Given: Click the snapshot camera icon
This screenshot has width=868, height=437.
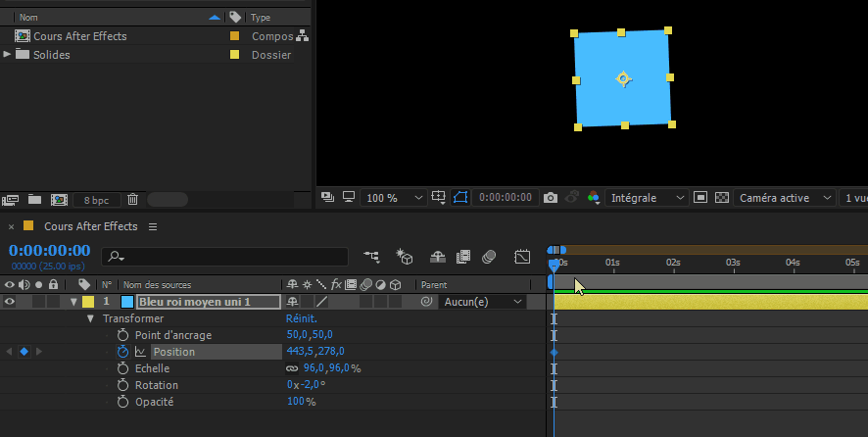Looking at the screenshot, I should [x=551, y=198].
